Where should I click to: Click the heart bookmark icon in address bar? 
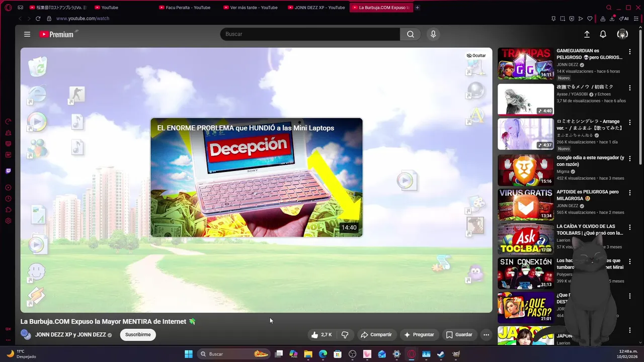tap(590, 19)
